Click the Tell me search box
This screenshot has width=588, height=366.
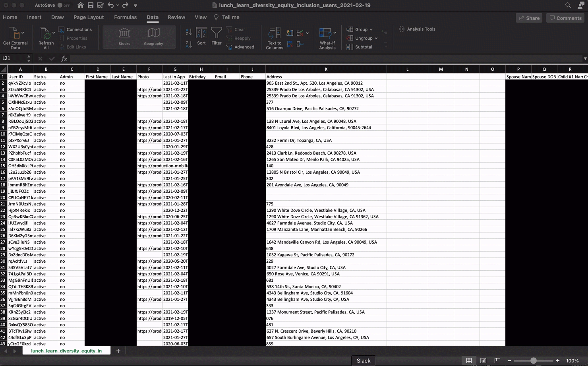click(227, 17)
